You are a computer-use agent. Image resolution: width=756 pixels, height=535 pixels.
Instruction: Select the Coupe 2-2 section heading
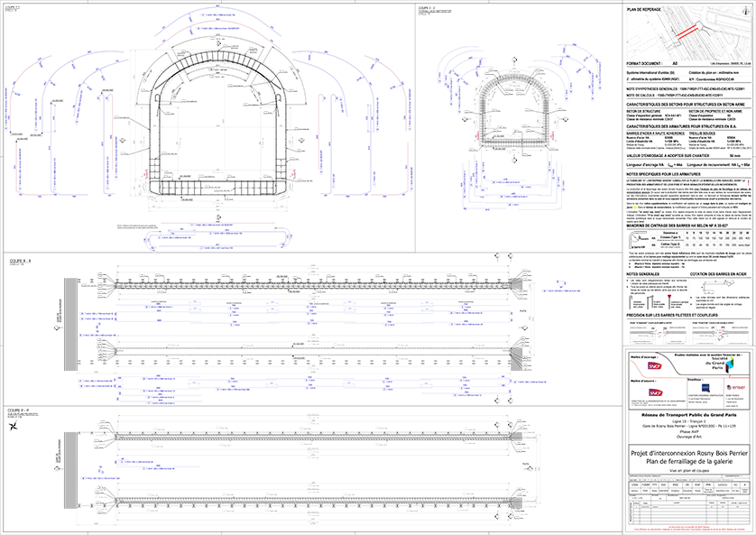pyautogui.click(x=427, y=8)
